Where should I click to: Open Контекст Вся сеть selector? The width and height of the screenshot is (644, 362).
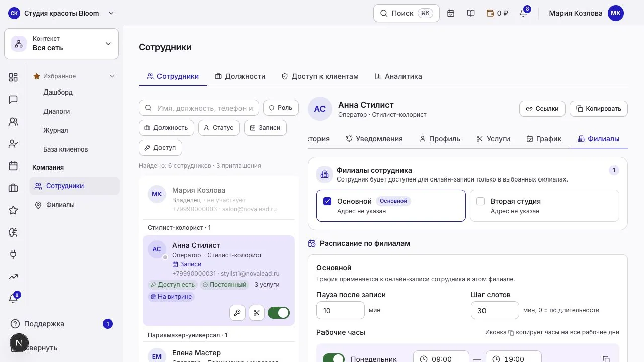point(61,43)
